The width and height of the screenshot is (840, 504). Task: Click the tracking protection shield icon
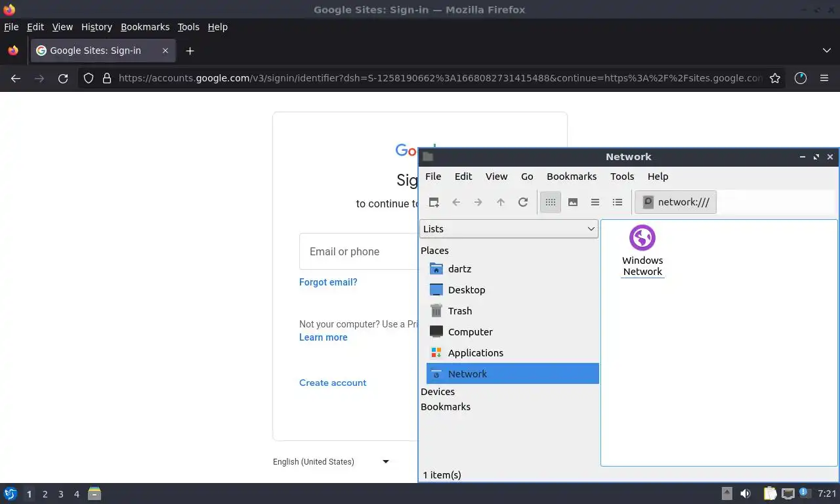[x=89, y=78]
